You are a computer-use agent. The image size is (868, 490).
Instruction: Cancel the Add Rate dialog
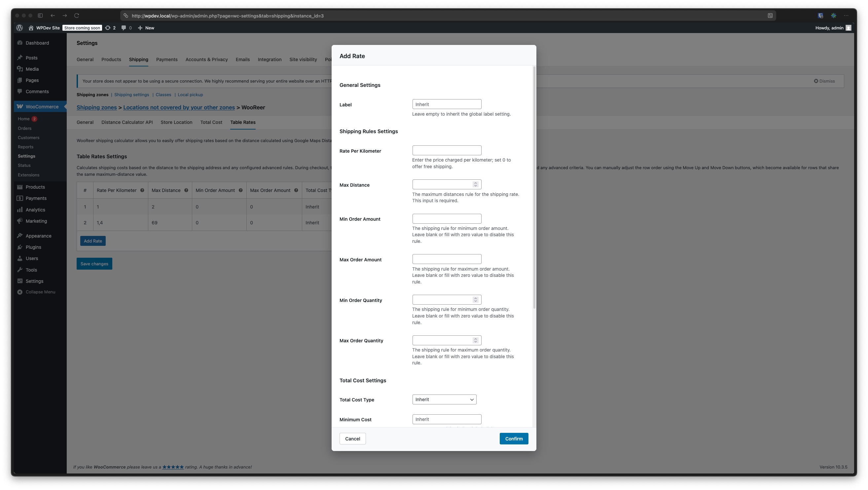pyautogui.click(x=352, y=439)
